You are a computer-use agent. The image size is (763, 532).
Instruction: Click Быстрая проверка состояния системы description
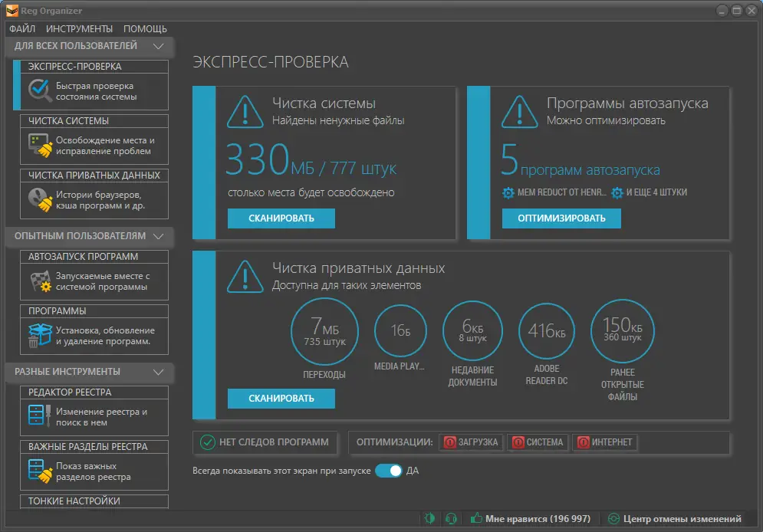[x=97, y=91]
